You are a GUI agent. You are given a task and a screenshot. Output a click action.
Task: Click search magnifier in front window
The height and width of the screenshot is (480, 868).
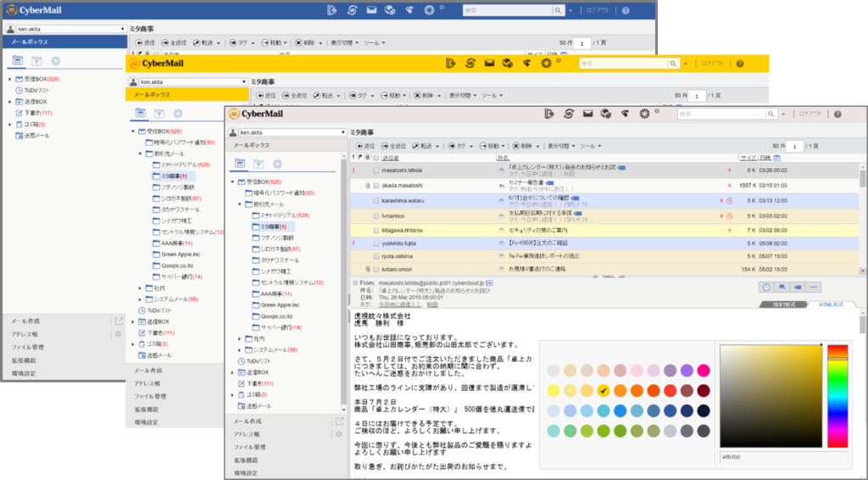tap(771, 114)
